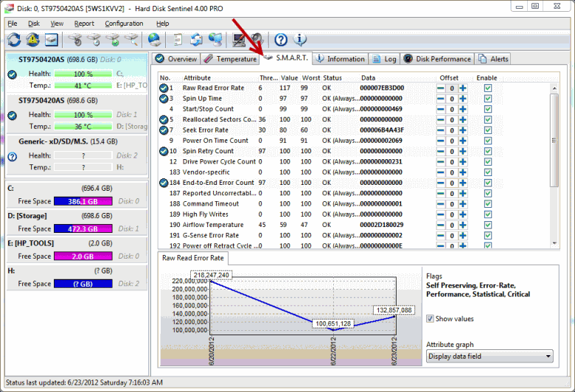Click the blue information bubble icon

300,39
